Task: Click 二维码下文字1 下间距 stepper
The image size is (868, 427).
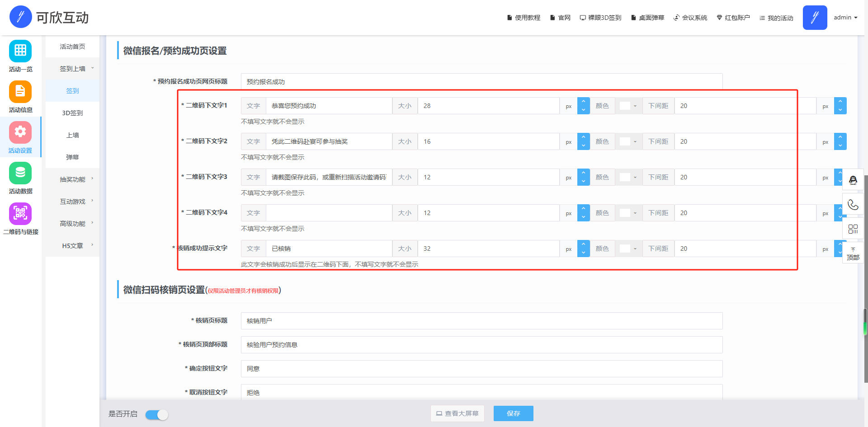Action: (x=840, y=106)
